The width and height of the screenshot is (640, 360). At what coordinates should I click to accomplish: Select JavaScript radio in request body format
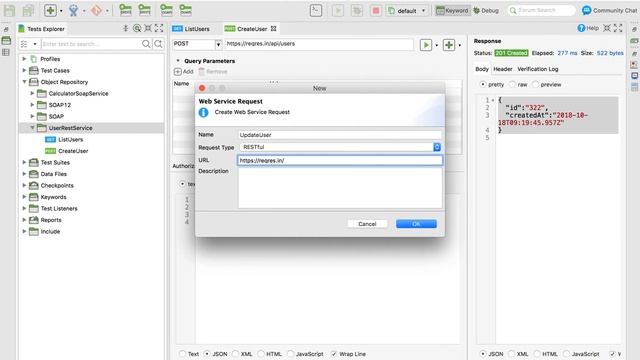click(290, 354)
